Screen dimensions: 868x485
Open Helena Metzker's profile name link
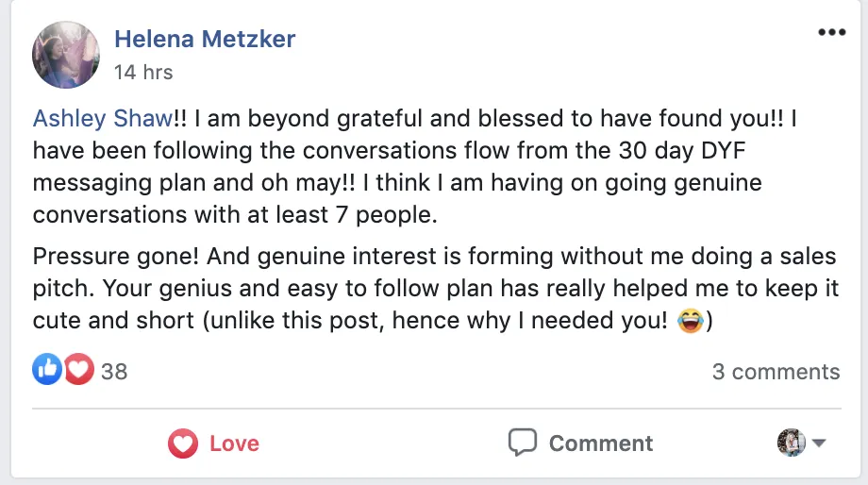(205, 39)
